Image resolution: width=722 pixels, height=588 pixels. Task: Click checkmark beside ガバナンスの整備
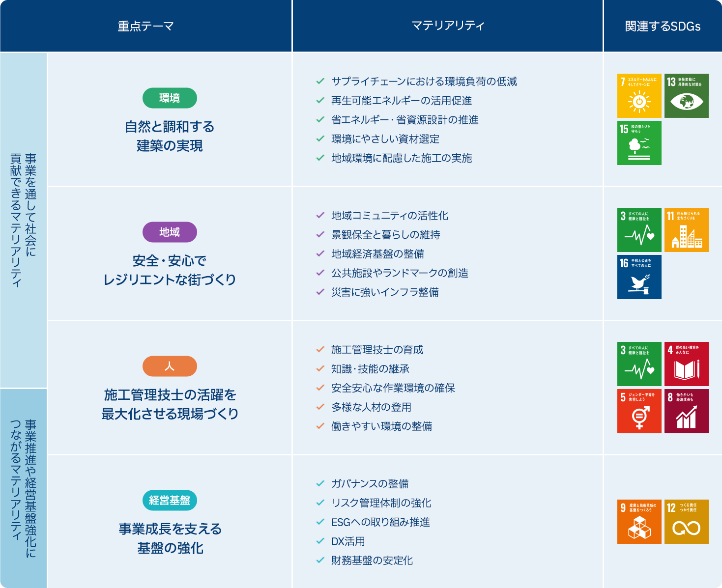[320, 484]
